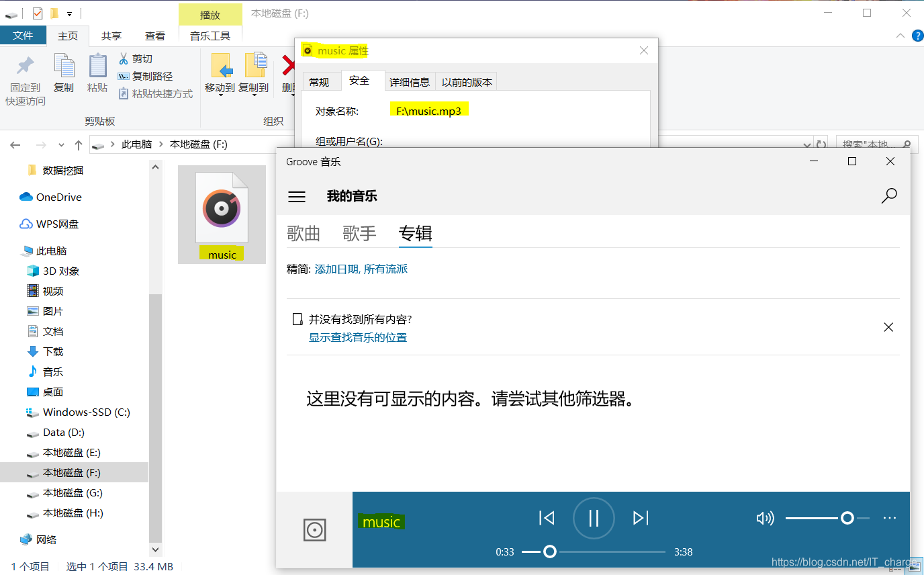The image size is (924, 575).
Task: Select the 专辑 tab in Groove
Action: point(415,233)
